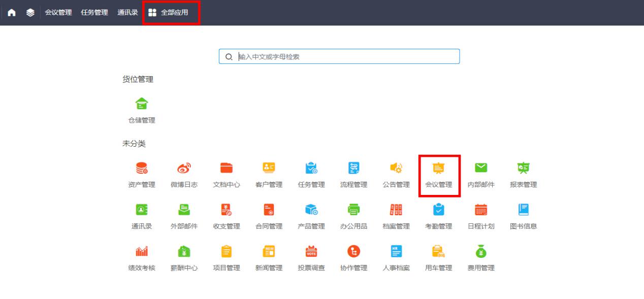Click the 公告管理 announcement megaphone icon
Screen dimensions: 644x299
(x=396, y=169)
